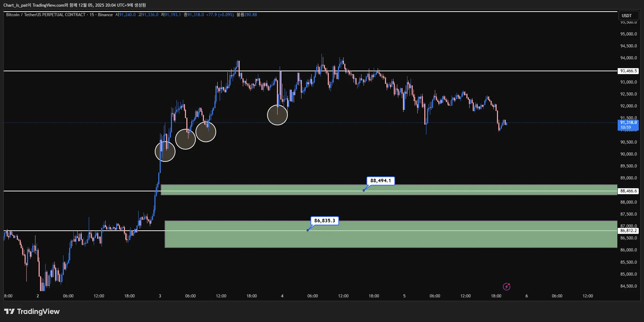Select the leftmost white circle marker
This screenshot has height=322, width=644.
pyautogui.click(x=165, y=151)
